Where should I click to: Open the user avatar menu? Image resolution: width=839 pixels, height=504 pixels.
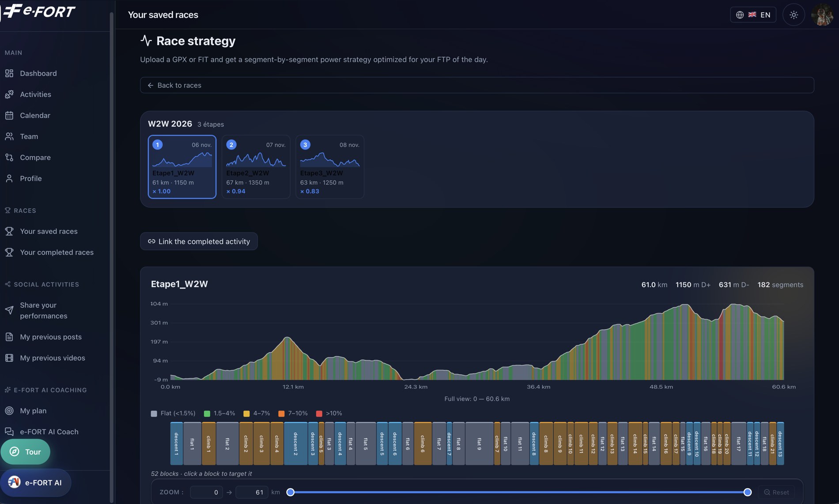[x=822, y=15]
